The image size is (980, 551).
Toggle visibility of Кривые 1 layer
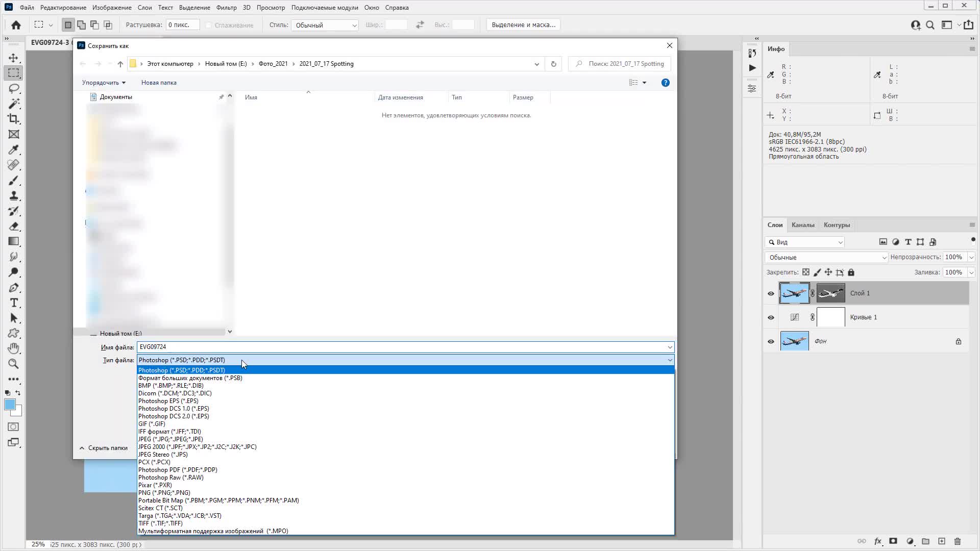[771, 317]
